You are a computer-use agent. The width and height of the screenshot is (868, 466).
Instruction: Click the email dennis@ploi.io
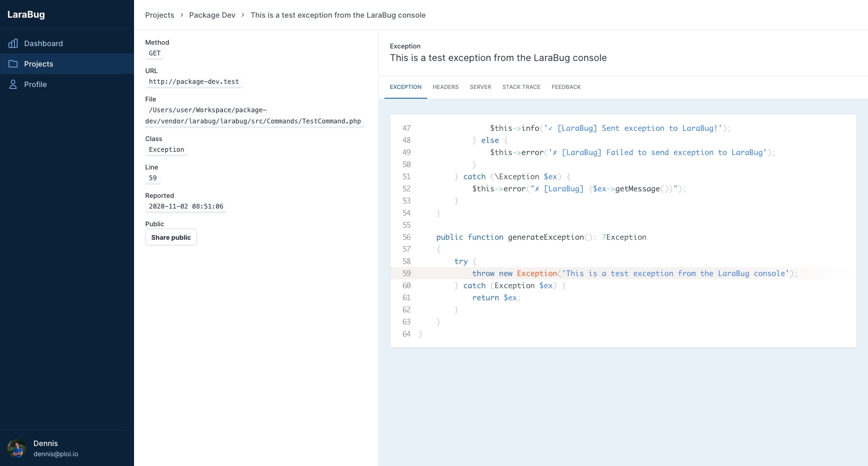(56, 454)
